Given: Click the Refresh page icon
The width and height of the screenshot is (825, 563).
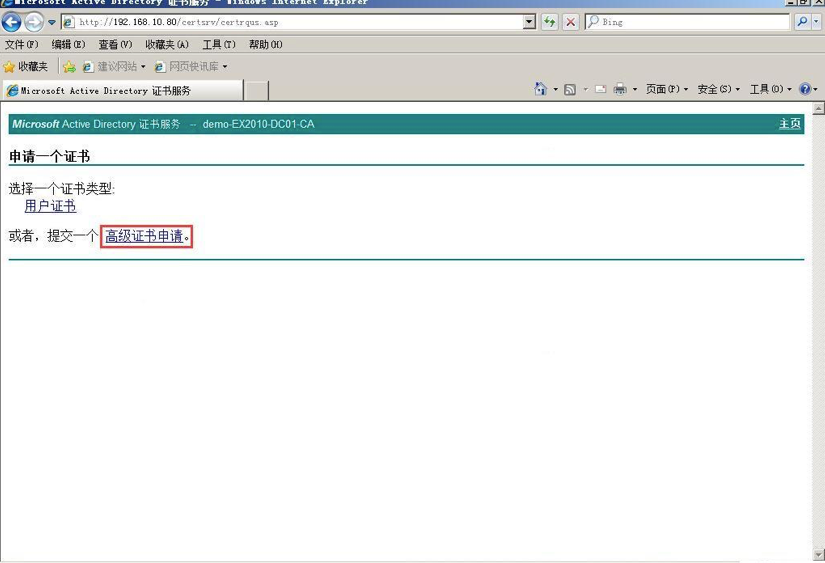Looking at the screenshot, I should click(x=549, y=22).
